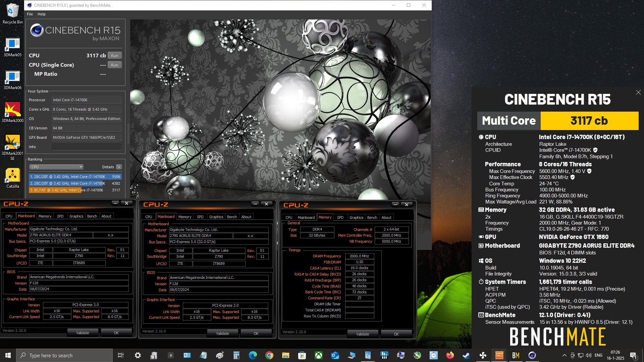Open CPU tab in left CPU-Z window
The width and height of the screenshot is (644, 362).
9,216
